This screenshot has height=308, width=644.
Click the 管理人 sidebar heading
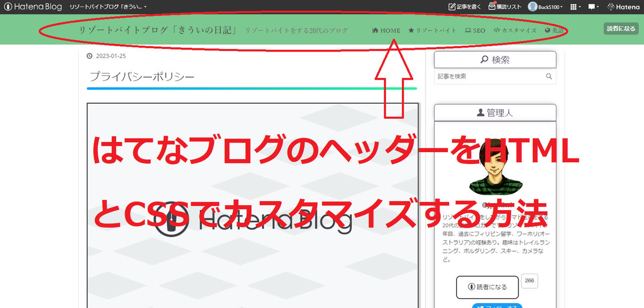495,113
